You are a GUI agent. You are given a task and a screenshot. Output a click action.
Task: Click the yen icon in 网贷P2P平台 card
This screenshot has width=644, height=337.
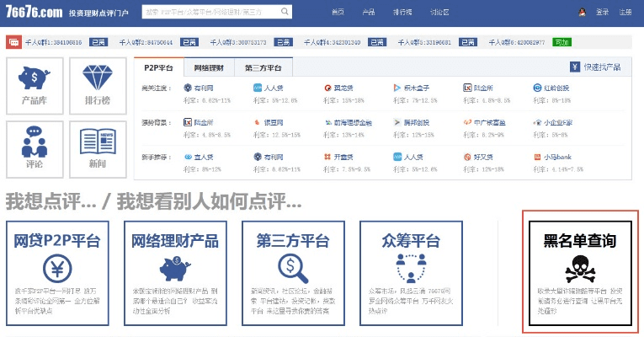[57, 270]
